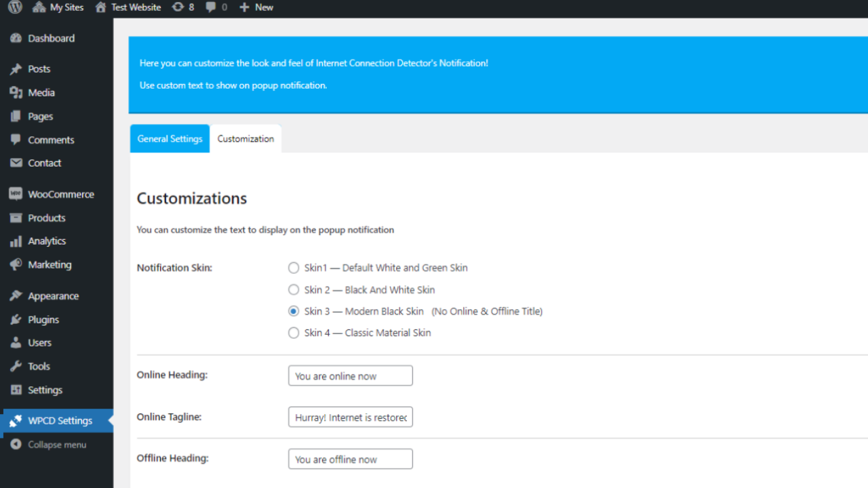
Task: Open the Appearance menu label
Action: [x=54, y=296]
